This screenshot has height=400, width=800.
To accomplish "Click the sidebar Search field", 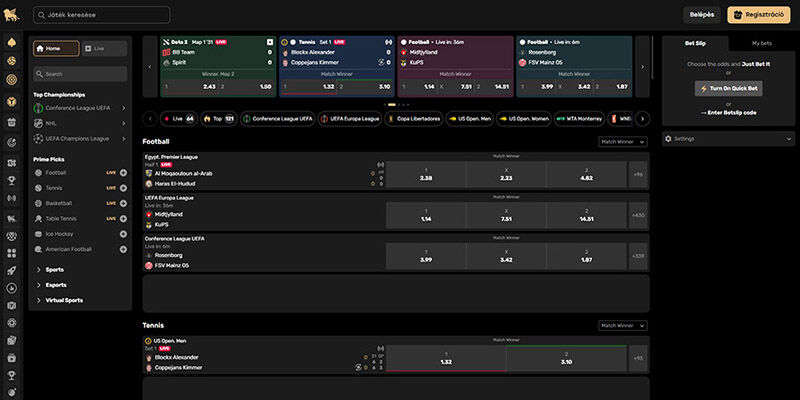I will click(x=80, y=74).
